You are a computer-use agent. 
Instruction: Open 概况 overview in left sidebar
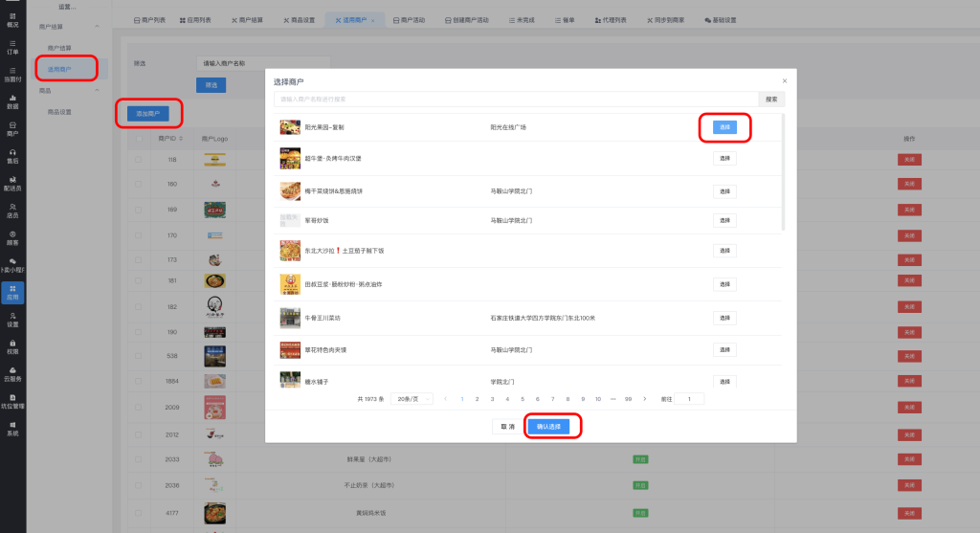12,19
